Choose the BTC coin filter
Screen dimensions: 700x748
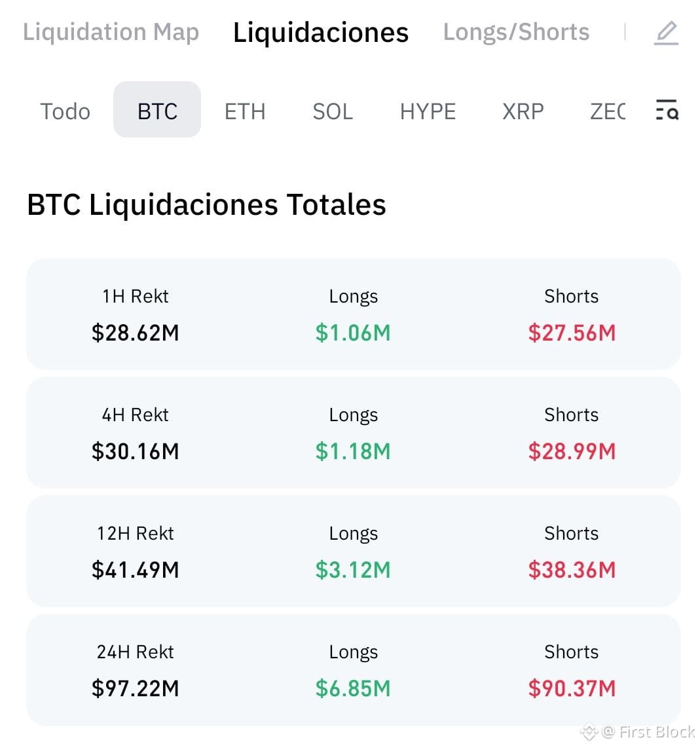(x=157, y=110)
